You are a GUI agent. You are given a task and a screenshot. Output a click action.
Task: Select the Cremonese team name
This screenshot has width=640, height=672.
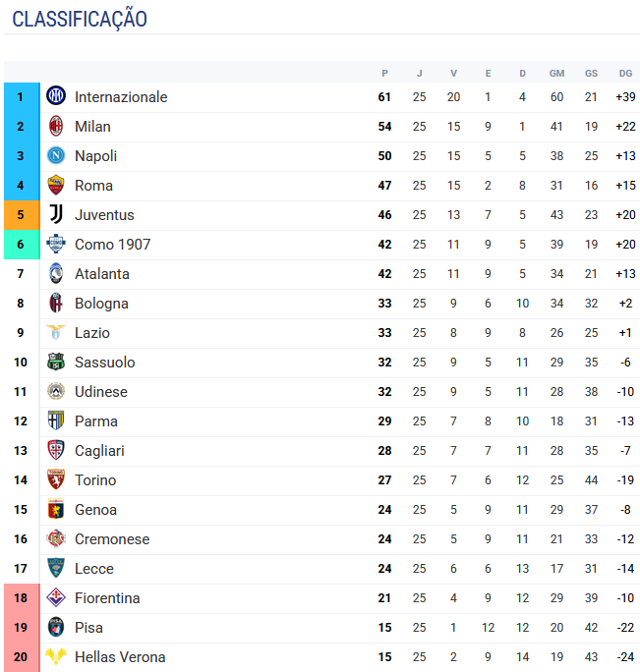(112, 539)
